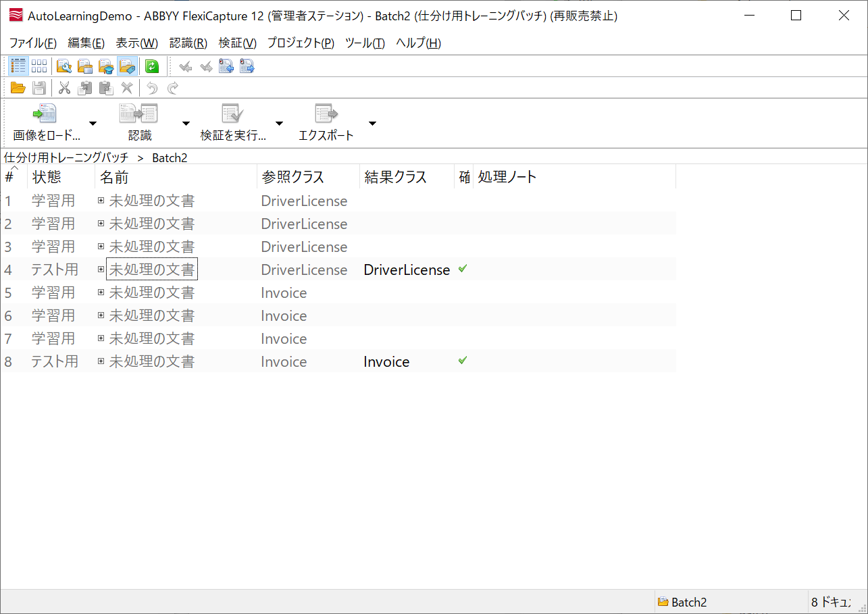Screen dimensions: 868x614
Task: Sort by the 結果クラス column header
Action: pos(407,177)
